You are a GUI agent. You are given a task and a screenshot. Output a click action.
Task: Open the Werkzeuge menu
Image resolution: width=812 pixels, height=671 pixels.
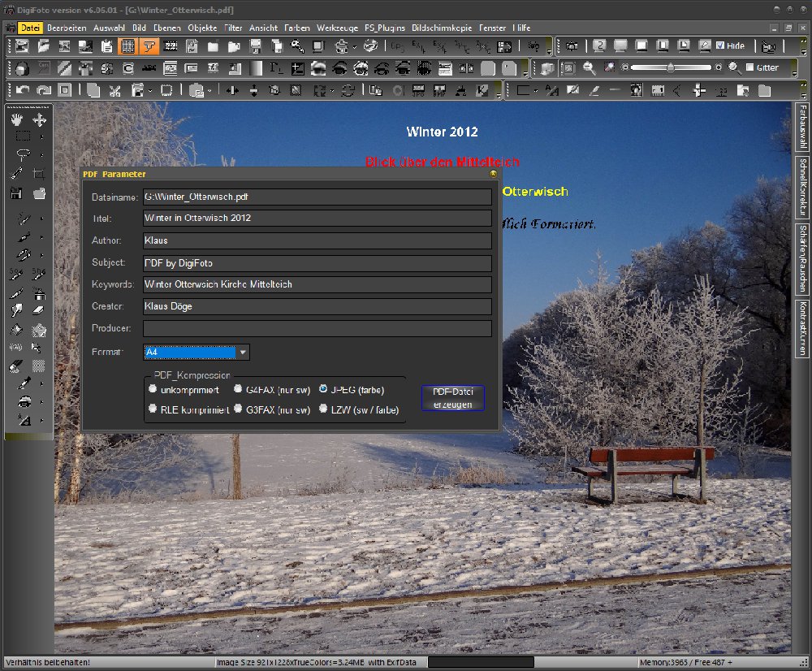coord(336,28)
